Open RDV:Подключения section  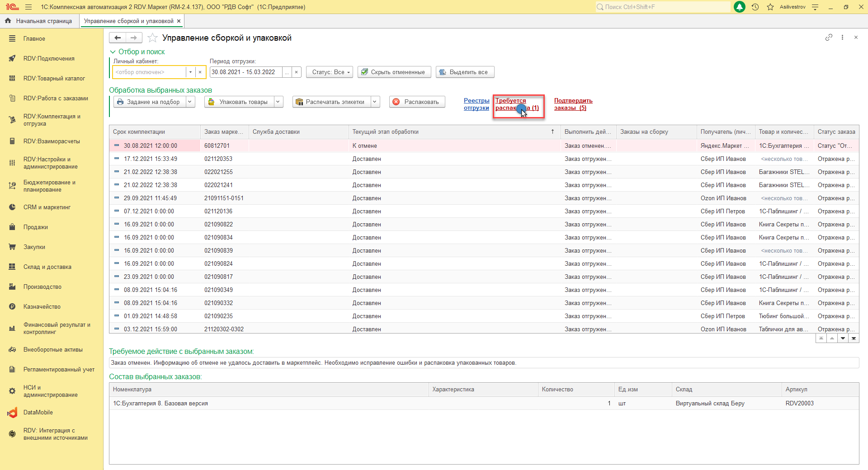pos(49,59)
